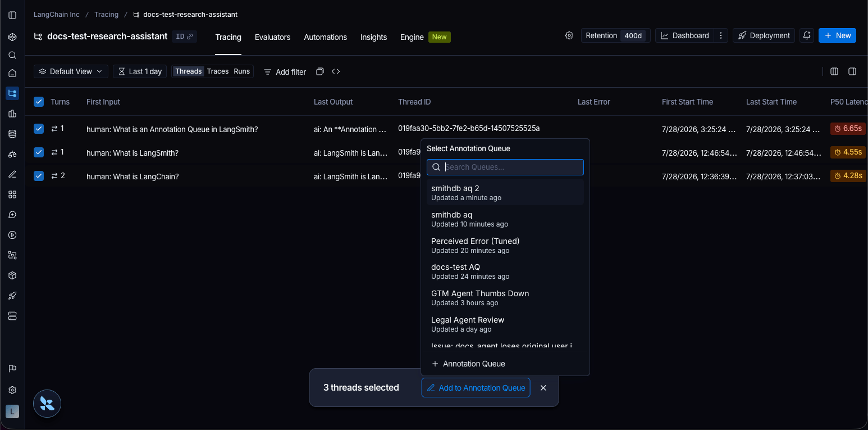Switch view to Runs
Image resolution: width=868 pixels, height=430 pixels.
pos(242,71)
